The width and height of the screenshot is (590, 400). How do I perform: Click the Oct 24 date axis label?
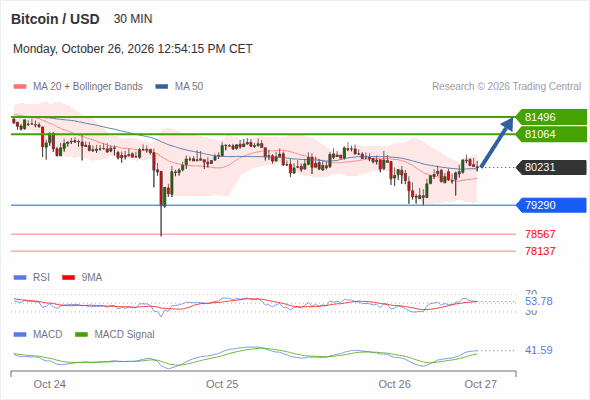(x=50, y=384)
